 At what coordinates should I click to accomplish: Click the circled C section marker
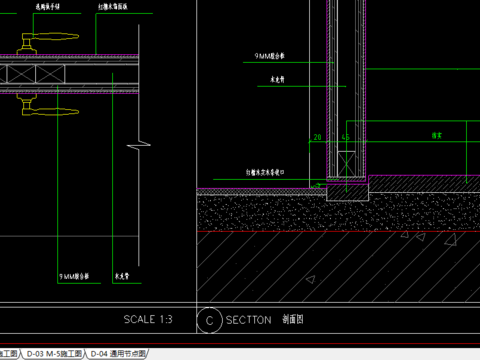(209, 320)
